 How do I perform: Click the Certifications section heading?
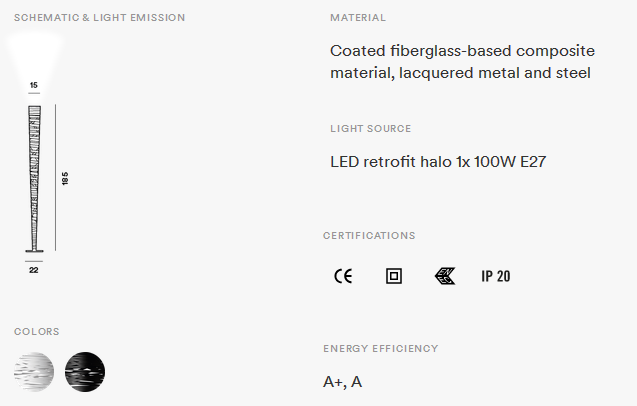[x=369, y=236]
